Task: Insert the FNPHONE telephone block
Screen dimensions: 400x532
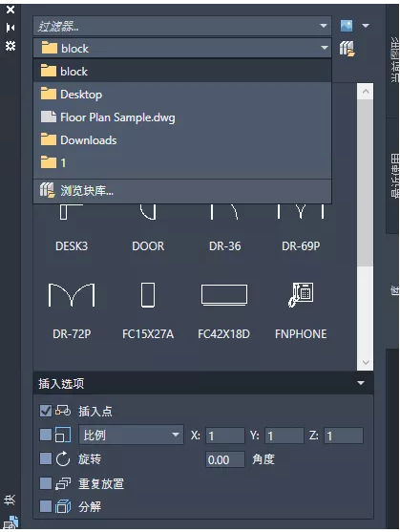Action: 301,309
